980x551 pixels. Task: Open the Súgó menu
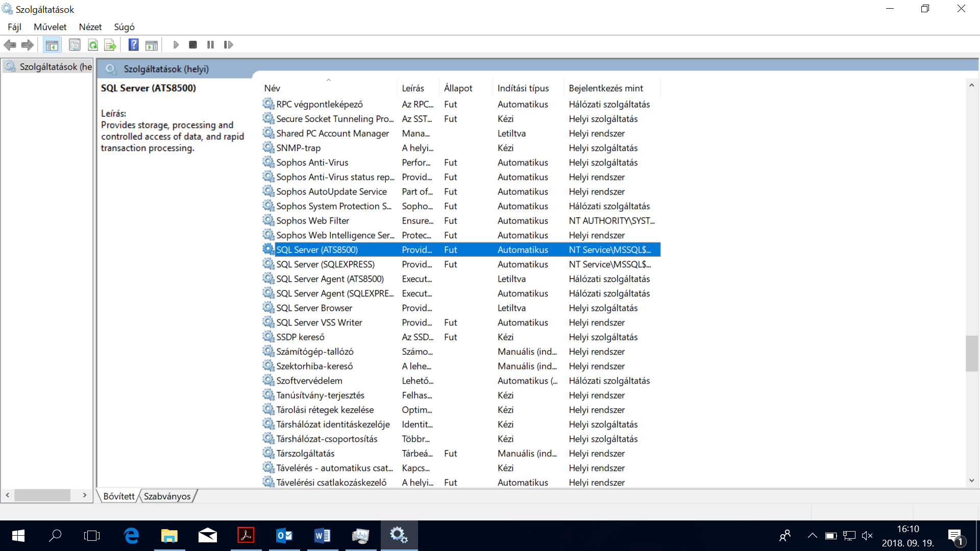pos(124,27)
